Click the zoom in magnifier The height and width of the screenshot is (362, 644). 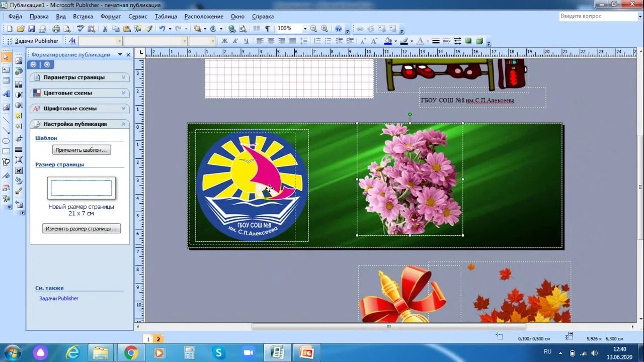(325, 29)
